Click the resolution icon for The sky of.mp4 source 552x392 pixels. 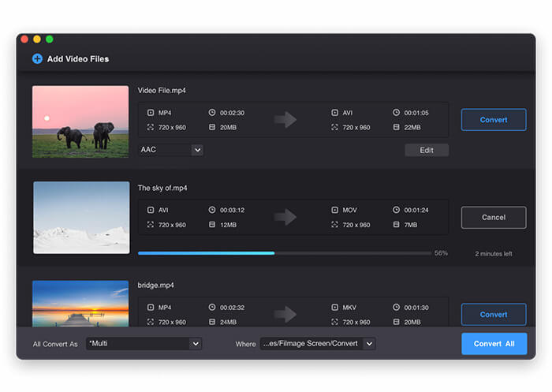tap(151, 225)
